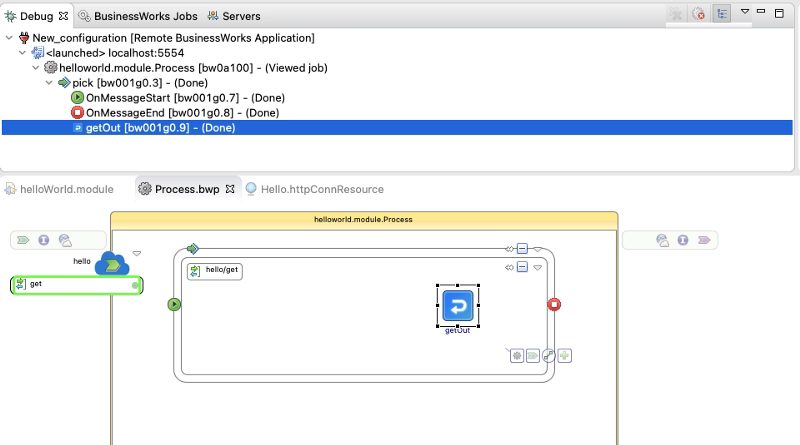Image resolution: width=800 pixels, height=445 pixels.
Task: Collapse the helloworld.module.Process job node
Action: coord(36,68)
